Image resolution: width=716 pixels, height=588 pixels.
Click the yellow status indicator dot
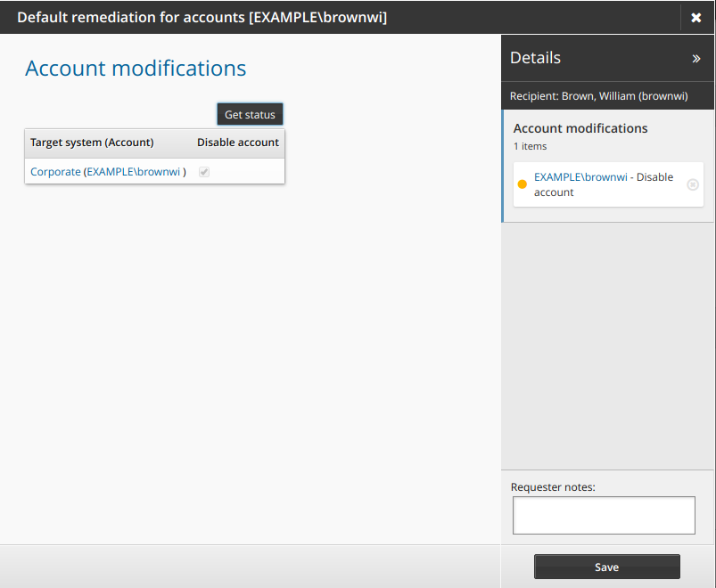(x=522, y=184)
